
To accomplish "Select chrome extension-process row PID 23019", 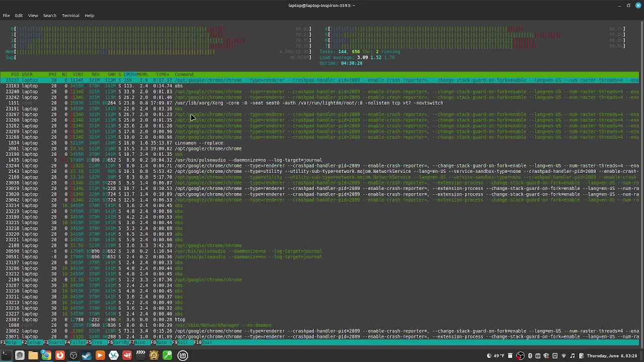I will pos(320,189).
